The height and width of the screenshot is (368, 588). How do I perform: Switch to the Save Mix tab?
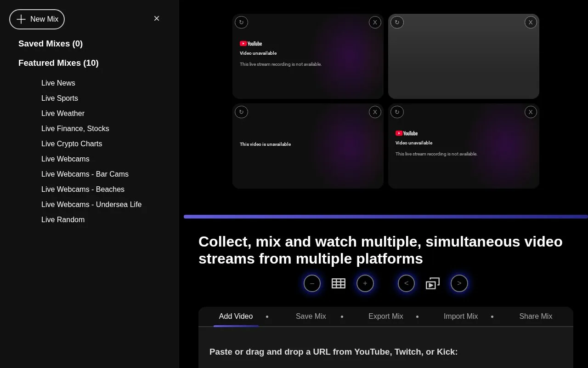[311, 316]
